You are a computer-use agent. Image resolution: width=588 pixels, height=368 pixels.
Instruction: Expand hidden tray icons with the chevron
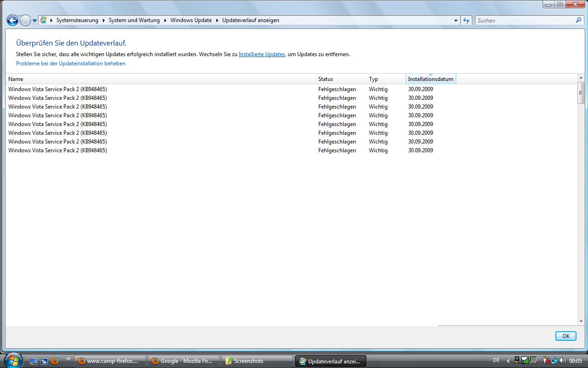pos(508,361)
